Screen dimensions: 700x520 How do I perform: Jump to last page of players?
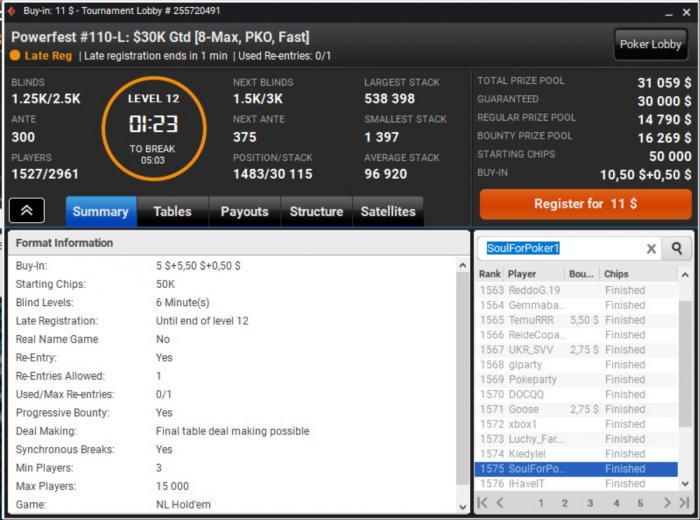[684, 503]
